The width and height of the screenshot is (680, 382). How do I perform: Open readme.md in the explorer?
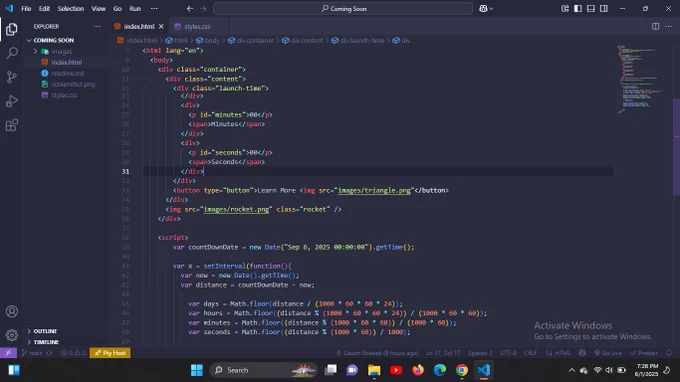pyautogui.click(x=67, y=73)
